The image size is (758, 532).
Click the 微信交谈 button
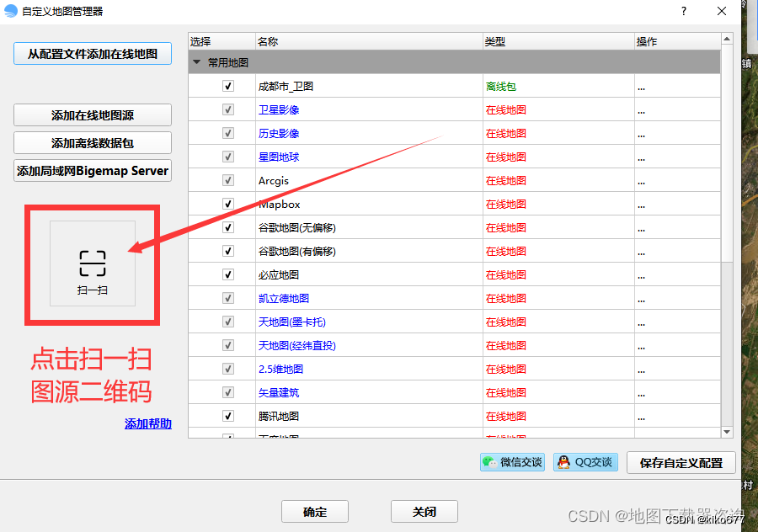pyautogui.click(x=512, y=462)
